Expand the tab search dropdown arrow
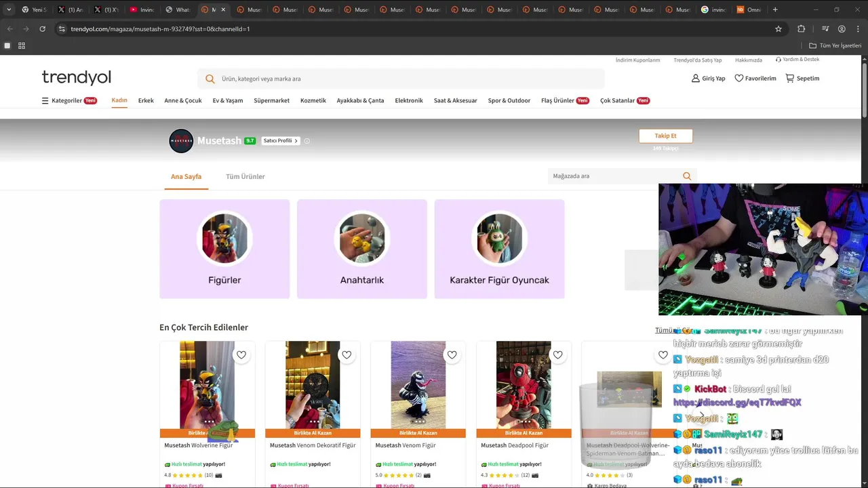This screenshot has width=868, height=488. pyautogui.click(x=9, y=9)
